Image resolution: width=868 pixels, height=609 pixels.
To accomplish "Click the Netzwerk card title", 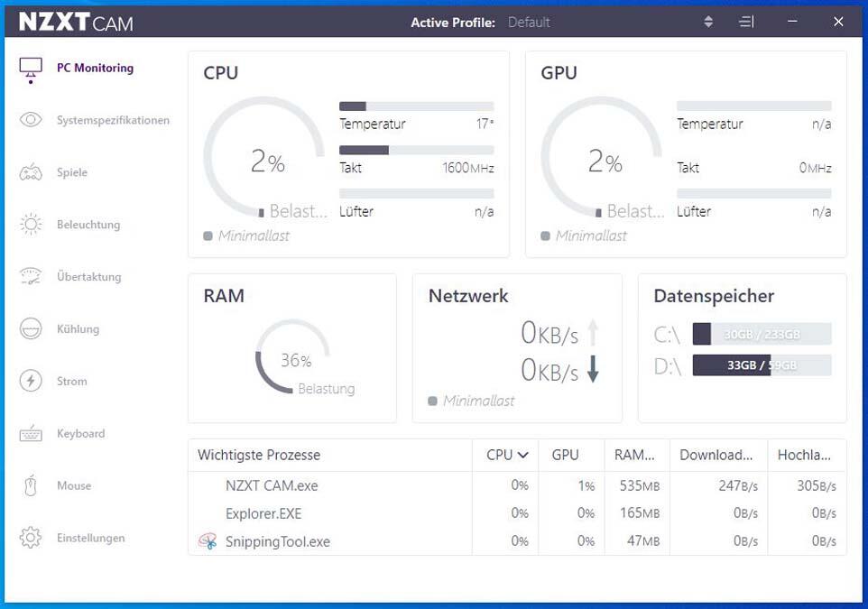I will (468, 296).
